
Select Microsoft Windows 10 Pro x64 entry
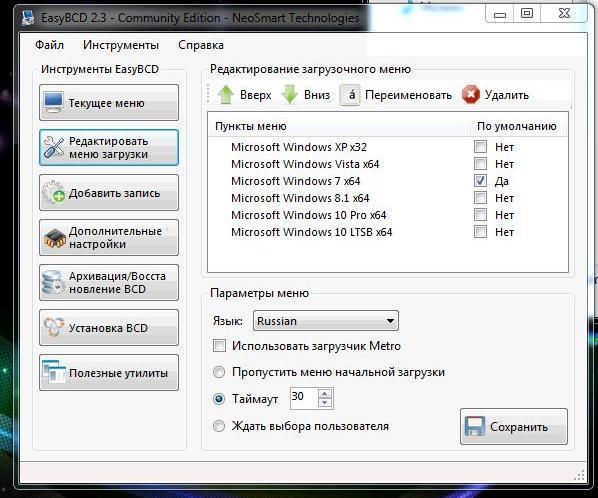pyautogui.click(x=309, y=215)
